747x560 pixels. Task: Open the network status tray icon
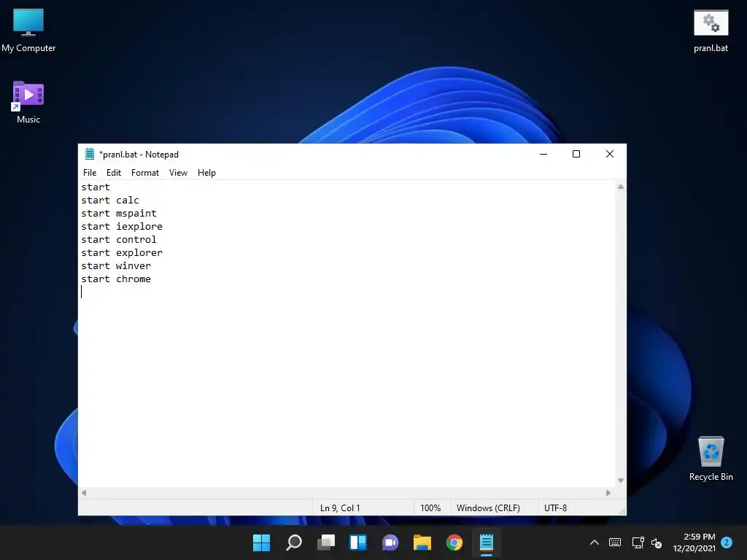point(638,542)
